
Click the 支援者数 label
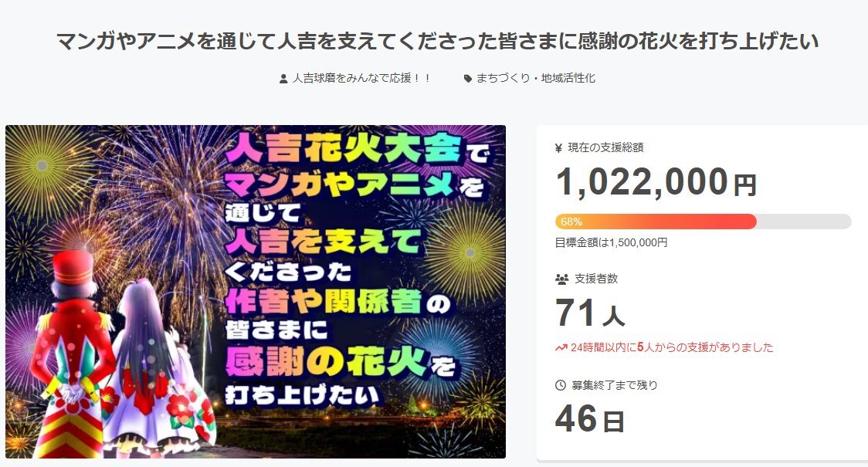(x=596, y=279)
